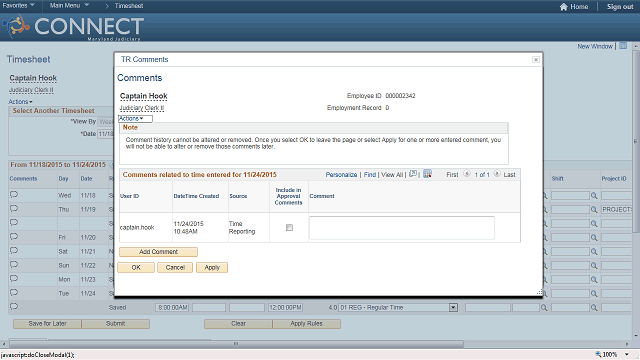Click Project ID lookup magnifier in Sat row
640x360 pixels.
pyautogui.click(x=594, y=252)
